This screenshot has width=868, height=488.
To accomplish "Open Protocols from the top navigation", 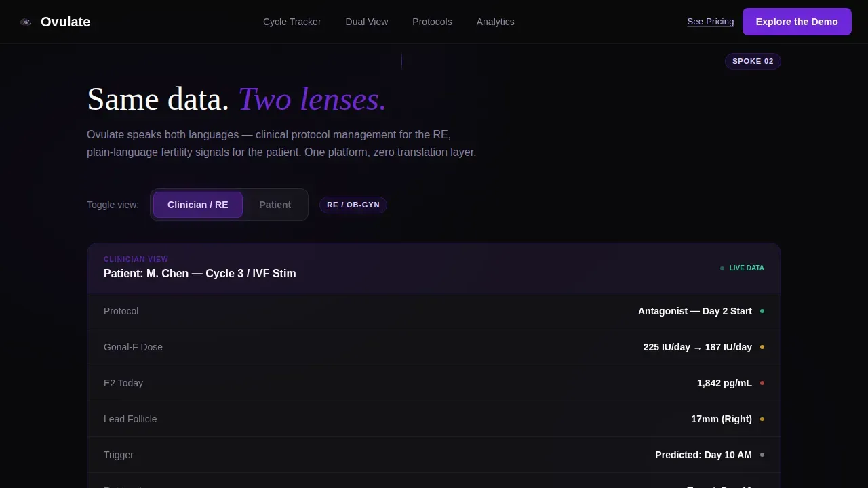I will tap(432, 22).
